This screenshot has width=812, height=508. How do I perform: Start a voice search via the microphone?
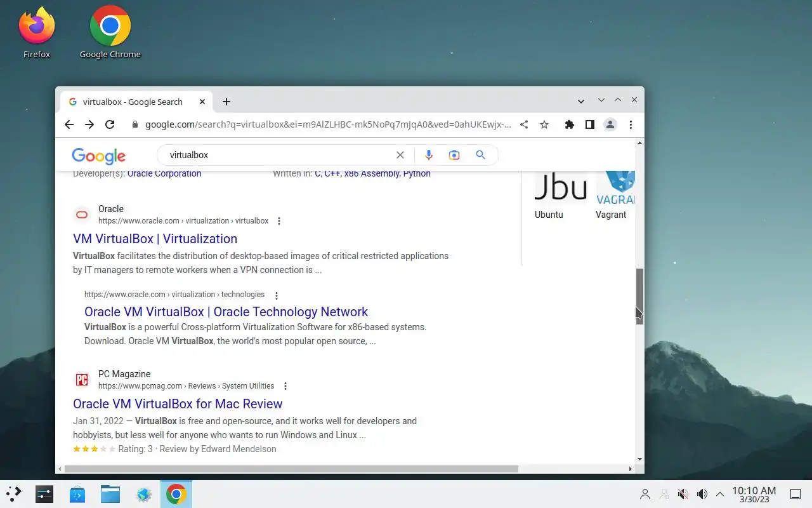[x=429, y=155]
